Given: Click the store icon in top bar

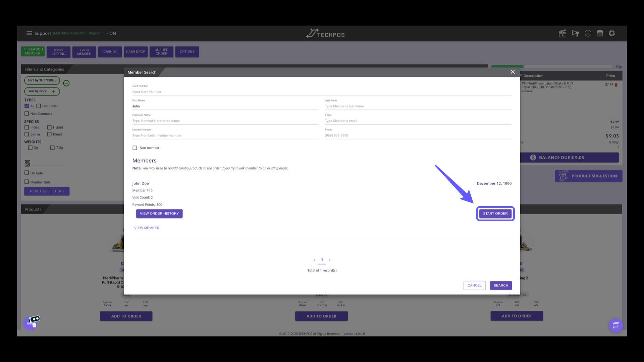Looking at the screenshot, I should [600, 33].
